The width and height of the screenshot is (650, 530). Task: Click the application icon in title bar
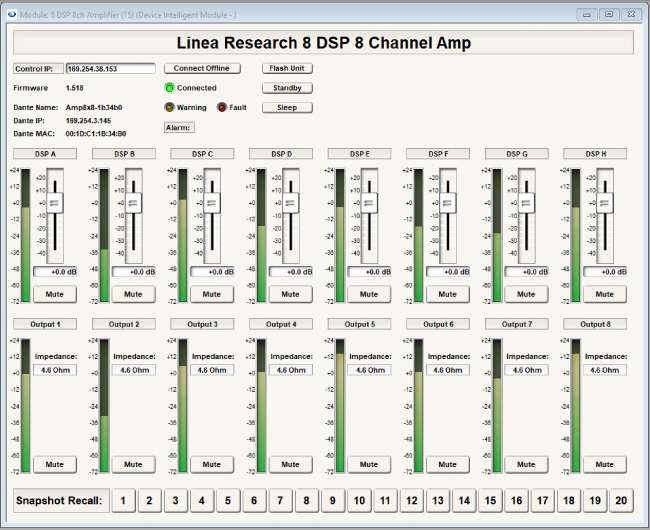point(12,15)
